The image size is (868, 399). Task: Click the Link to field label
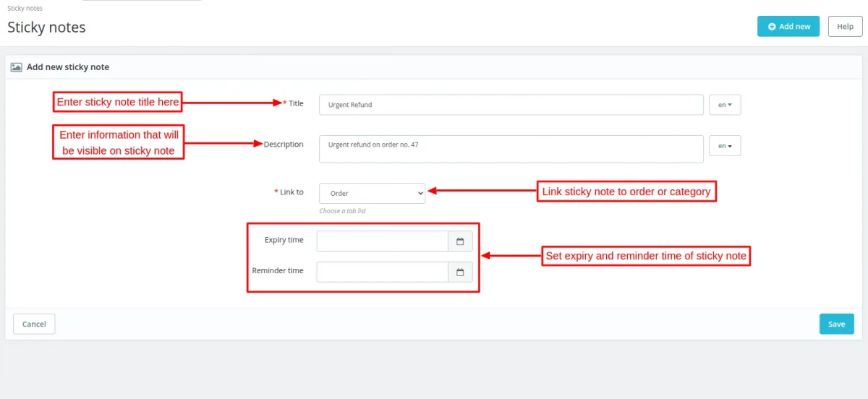click(292, 192)
